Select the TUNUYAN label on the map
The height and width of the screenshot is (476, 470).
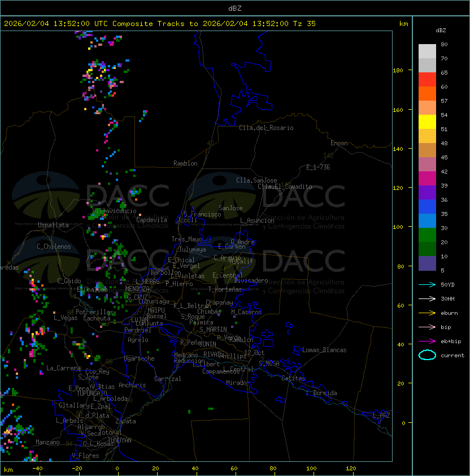point(120,440)
